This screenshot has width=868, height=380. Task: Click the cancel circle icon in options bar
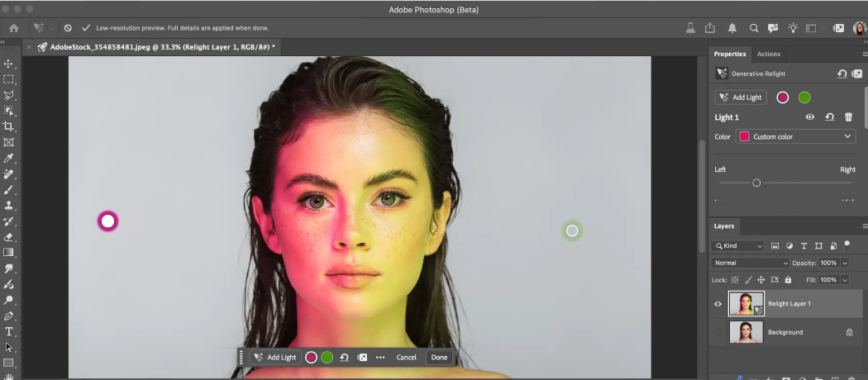[68, 27]
